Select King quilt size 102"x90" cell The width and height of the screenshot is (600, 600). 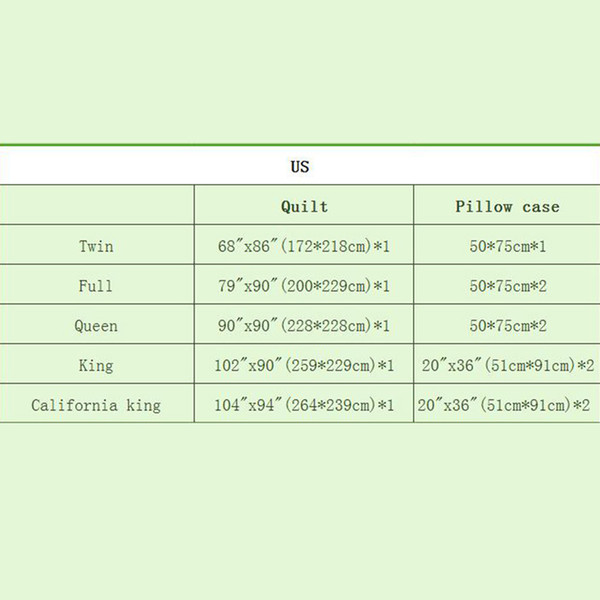pos(304,366)
